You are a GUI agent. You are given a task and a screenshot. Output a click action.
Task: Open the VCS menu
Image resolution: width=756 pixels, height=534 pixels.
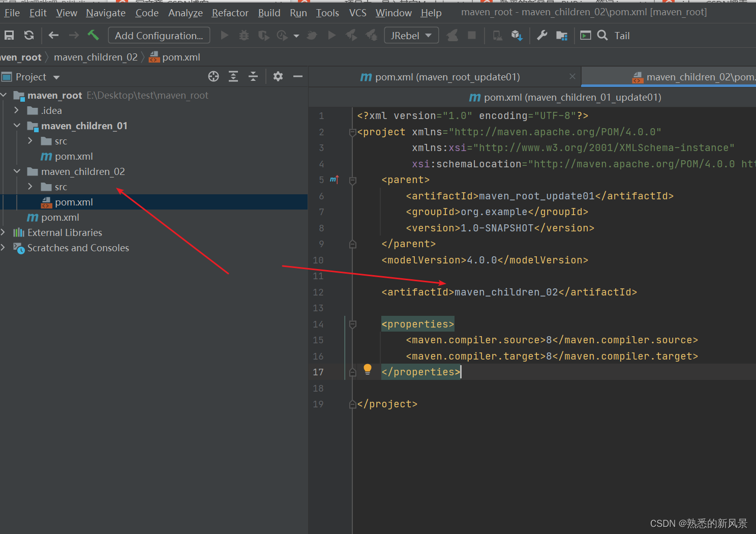(358, 13)
